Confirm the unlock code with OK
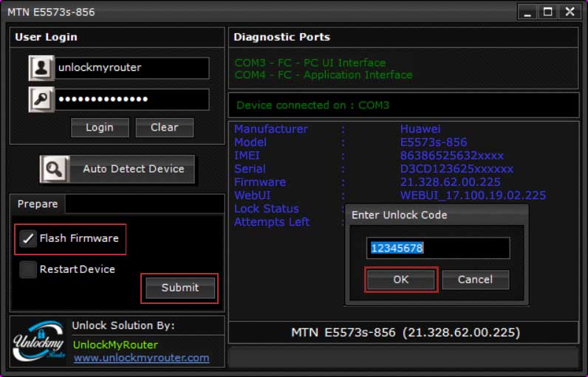The width and height of the screenshot is (588, 377). (401, 280)
